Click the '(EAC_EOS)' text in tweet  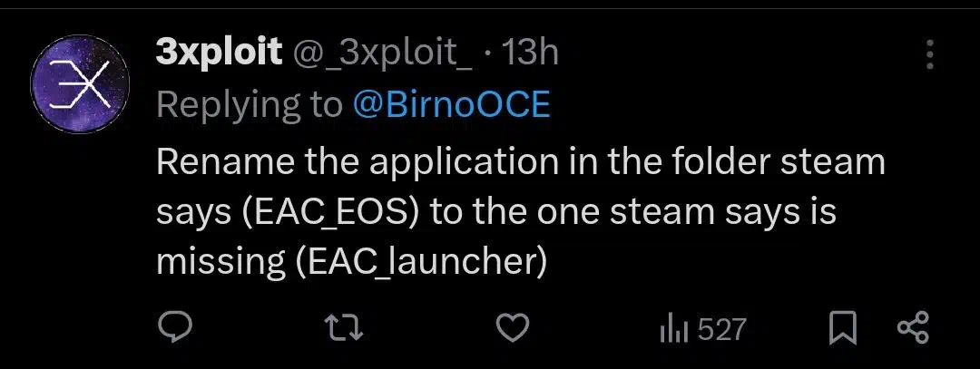coord(330,214)
